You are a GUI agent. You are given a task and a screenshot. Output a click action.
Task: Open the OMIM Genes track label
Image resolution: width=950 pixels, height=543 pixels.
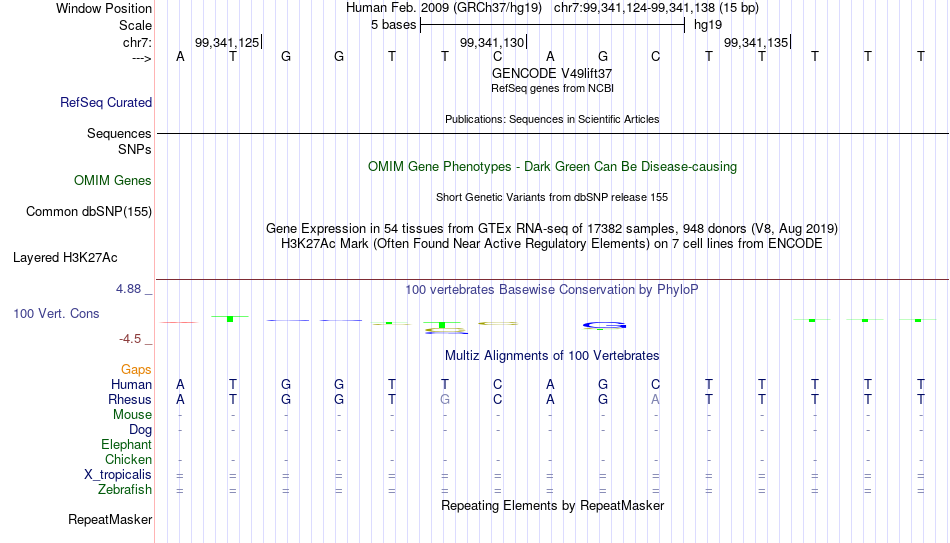(x=113, y=181)
